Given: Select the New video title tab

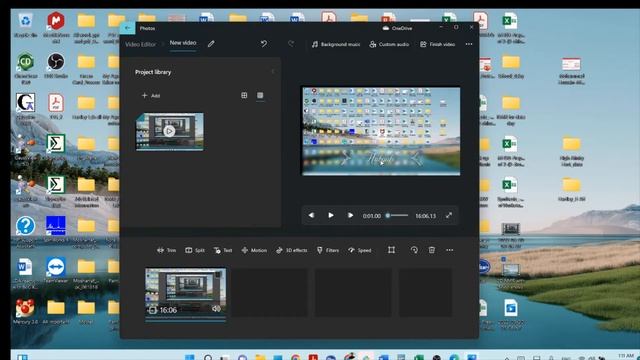Looking at the screenshot, I should click(x=183, y=43).
